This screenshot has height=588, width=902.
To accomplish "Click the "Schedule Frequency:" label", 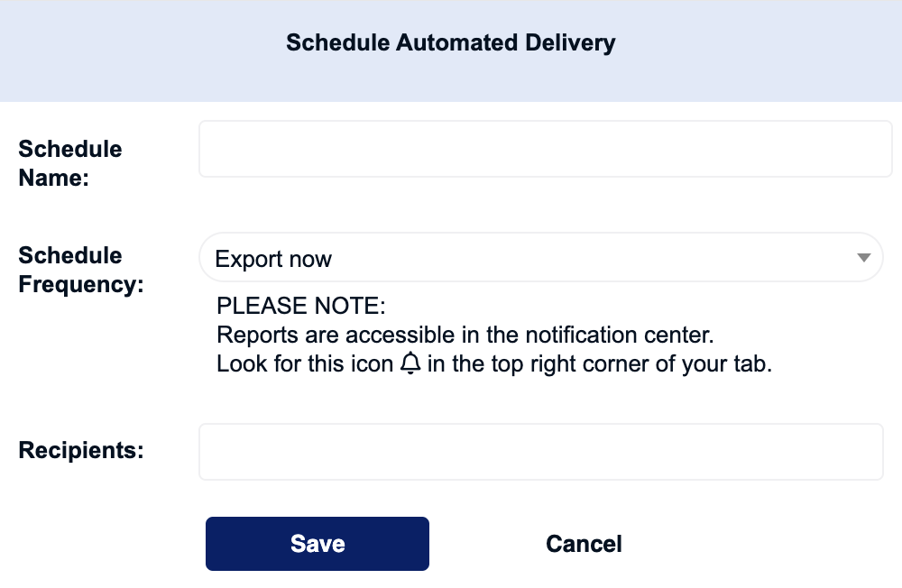I will pos(81,270).
